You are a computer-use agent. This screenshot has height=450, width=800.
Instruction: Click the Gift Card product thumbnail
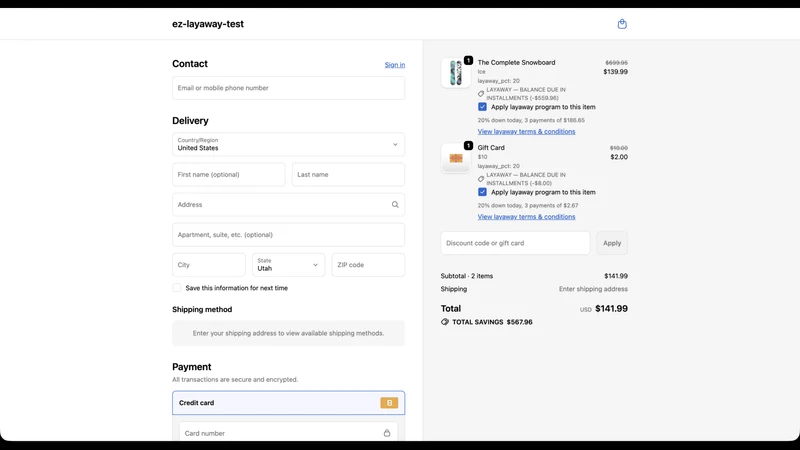(456, 158)
